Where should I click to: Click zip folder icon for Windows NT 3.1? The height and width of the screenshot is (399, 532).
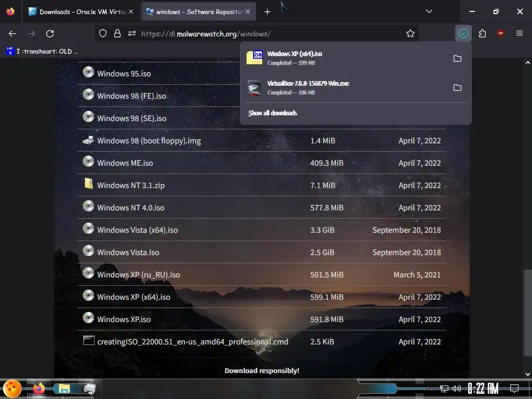[x=88, y=183]
